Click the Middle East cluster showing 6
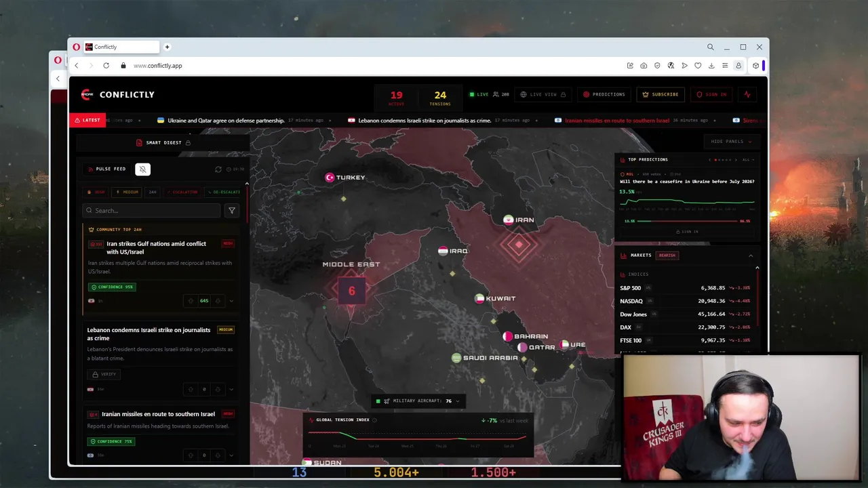Screen dimensions: 868x488 click(x=351, y=291)
